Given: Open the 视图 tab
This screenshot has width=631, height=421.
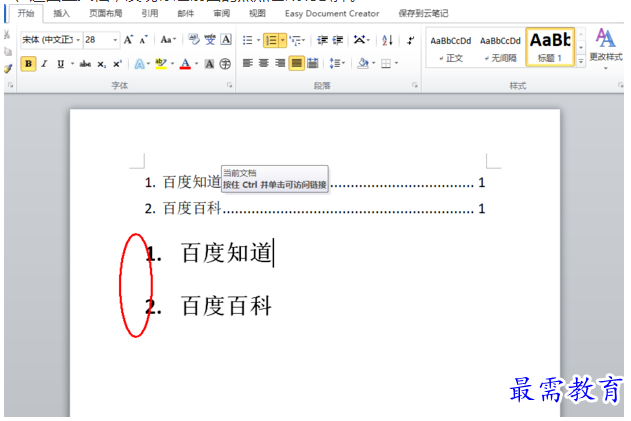Looking at the screenshot, I should click(257, 13).
